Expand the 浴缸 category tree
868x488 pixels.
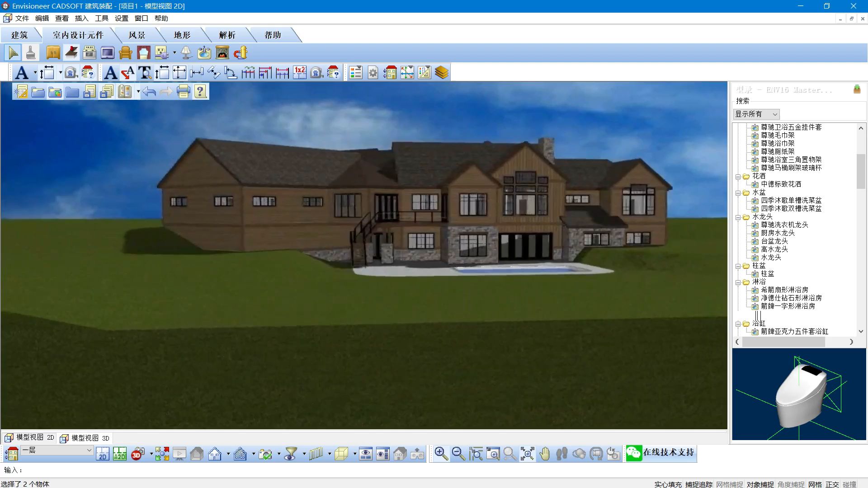pyautogui.click(x=738, y=323)
